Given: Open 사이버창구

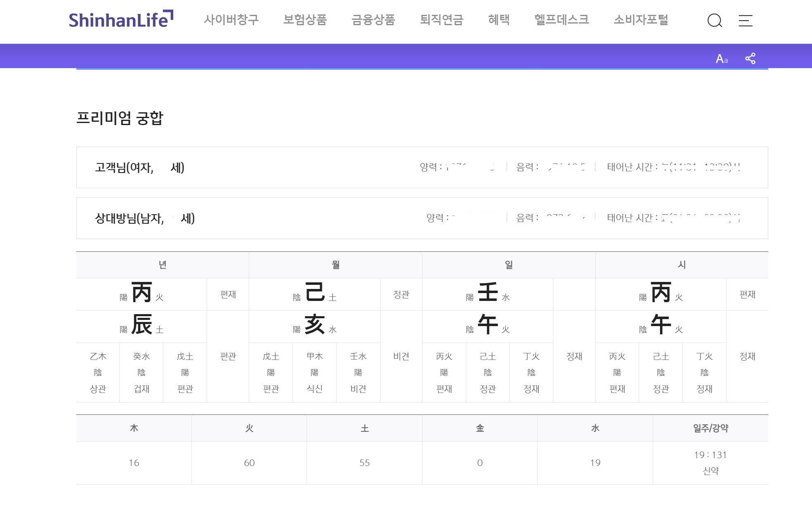Looking at the screenshot, I should [232, 20].
